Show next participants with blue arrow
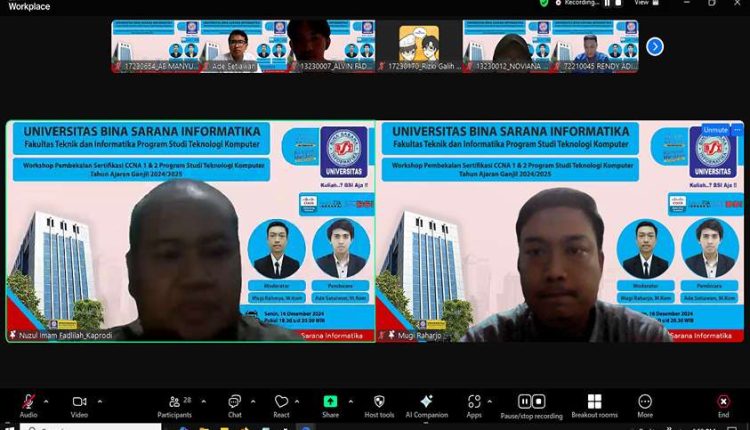Image resolution: width=750 pixels, height=430 pixels. click(655, 46)
